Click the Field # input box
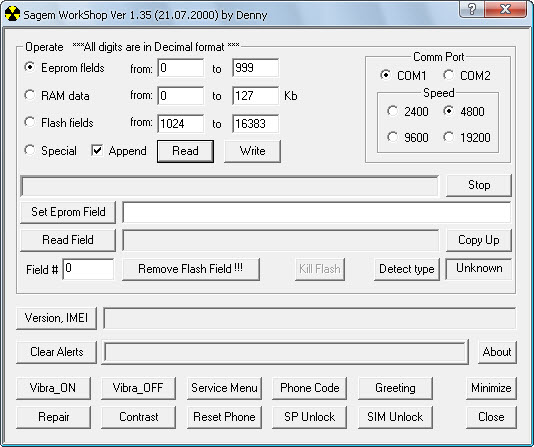Image resolution: width=534 pixels, height=447 pixels. (x=89, y=269)
